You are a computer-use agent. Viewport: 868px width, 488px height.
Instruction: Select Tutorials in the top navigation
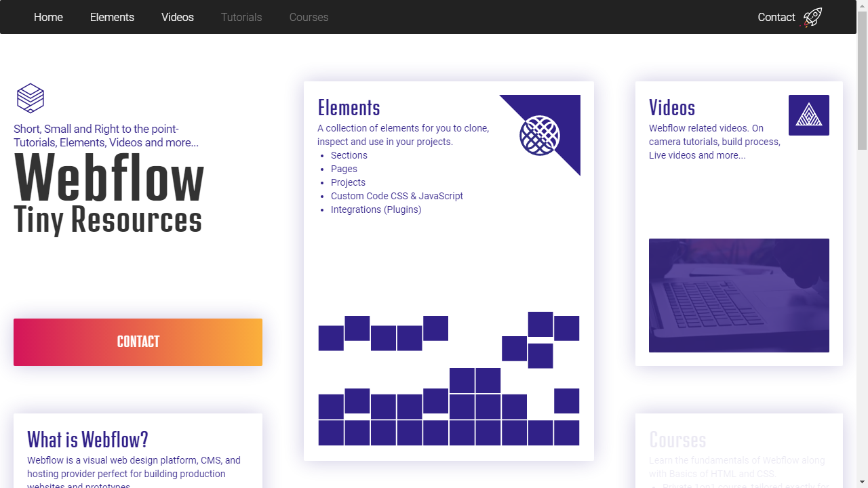coord(241,17)
